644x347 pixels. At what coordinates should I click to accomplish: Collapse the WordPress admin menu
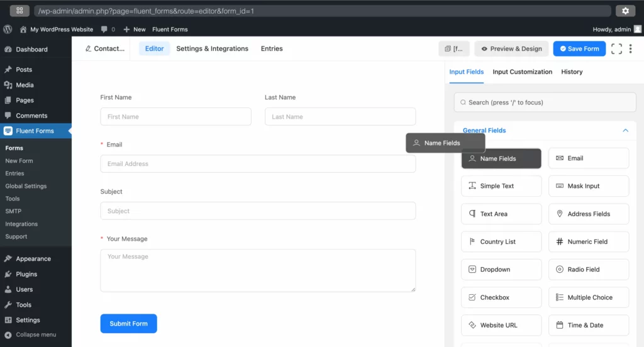tap(36, 334)
